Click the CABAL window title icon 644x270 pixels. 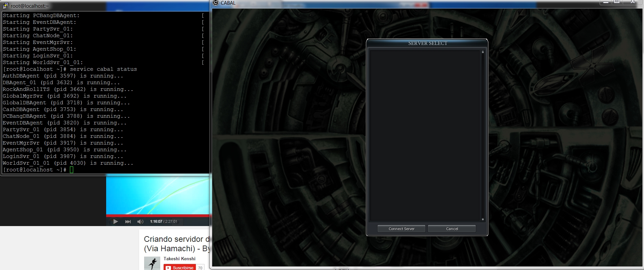216,3
